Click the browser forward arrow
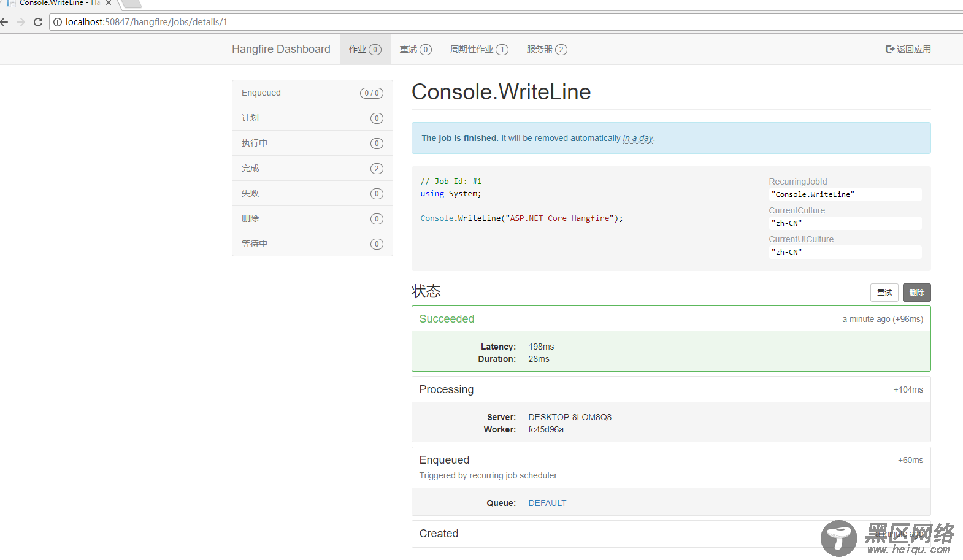This screenshot has width=963, height=560. (x=21, y=22)
